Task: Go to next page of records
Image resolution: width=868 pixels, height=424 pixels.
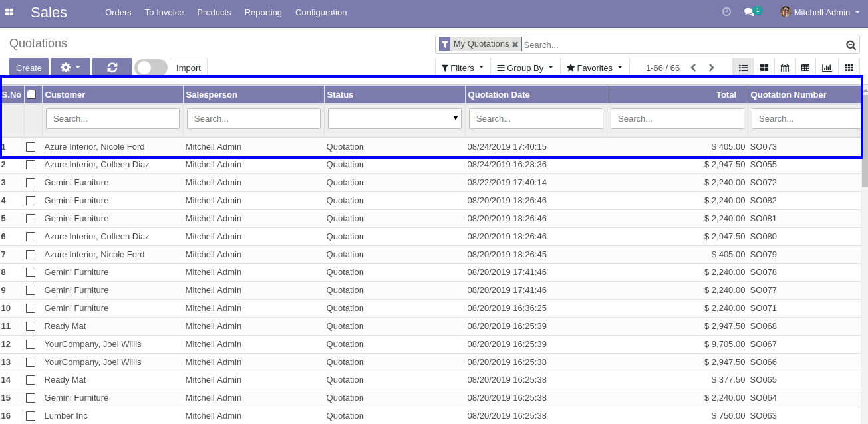Action: [x=711, y=68]
